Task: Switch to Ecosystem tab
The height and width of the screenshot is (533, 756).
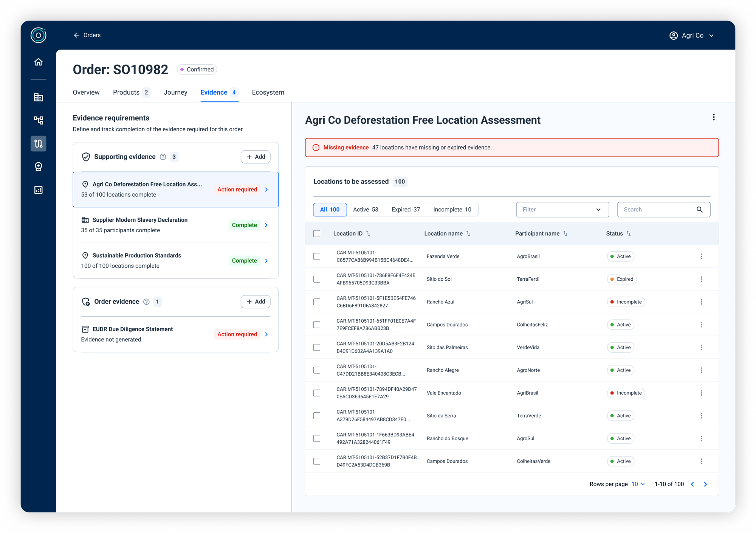Action: coord(268,92)
